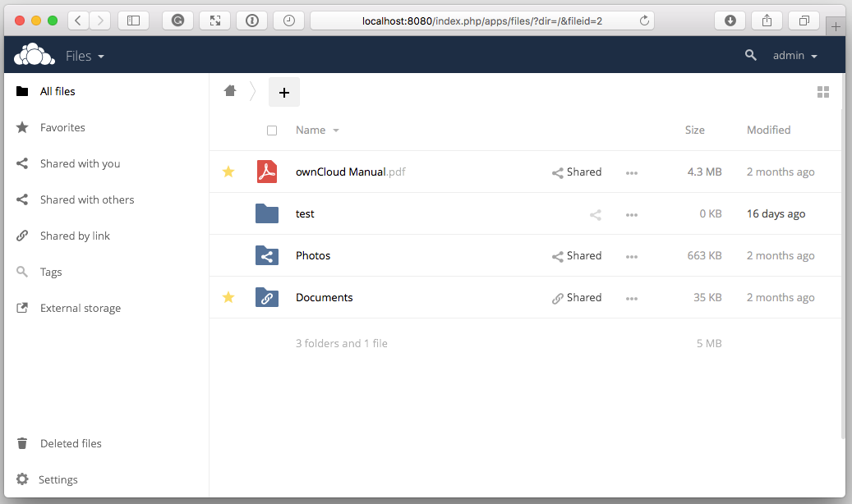The width and height of the screenshot is (852, 504).
Task: Click the ownCloud cloud logo
Action: [35, 55]
